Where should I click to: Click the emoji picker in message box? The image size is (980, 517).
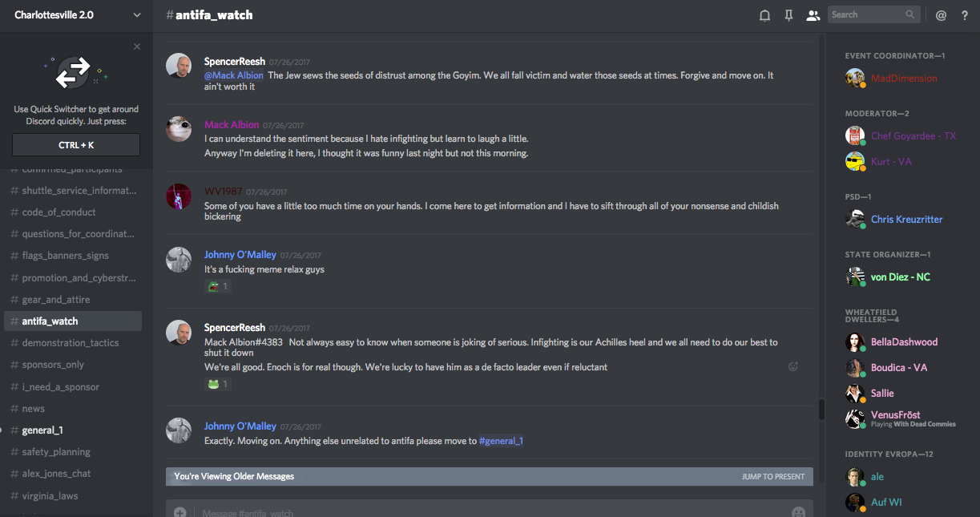point(798,512)
